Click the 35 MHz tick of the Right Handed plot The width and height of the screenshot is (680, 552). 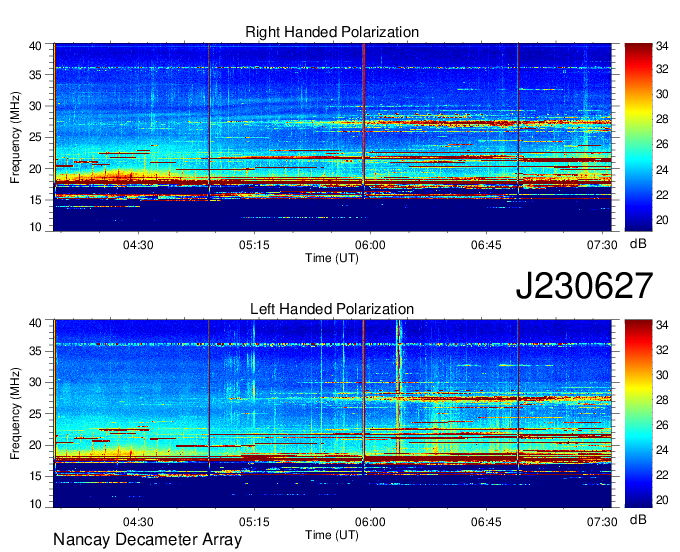[x=36, y=75]
